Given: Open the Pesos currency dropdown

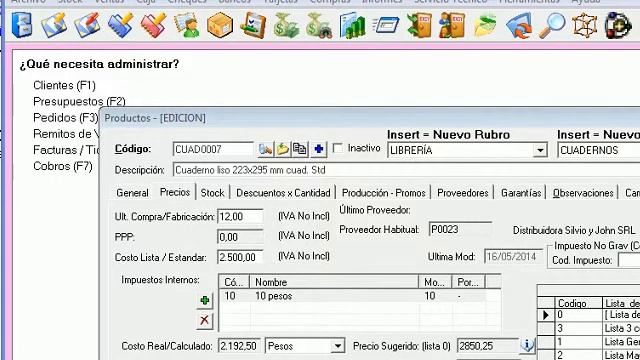Looking at the screenshot, I should [x=338, y=346].
